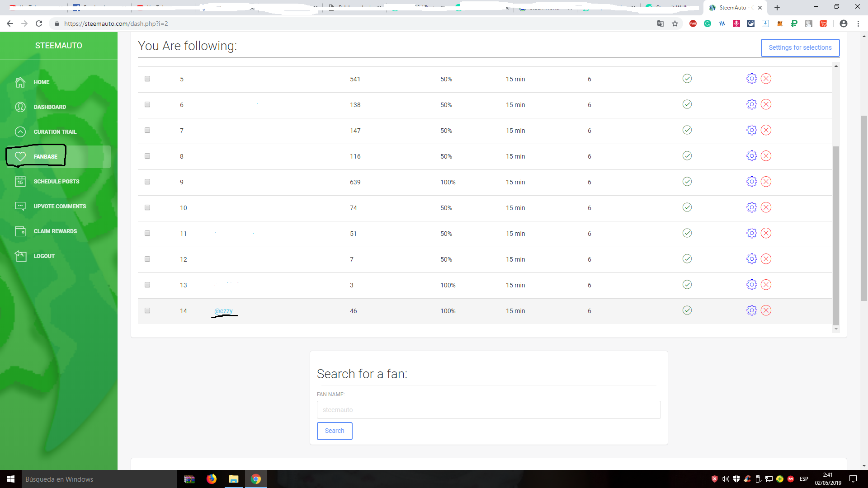The width and height of the screenshot is (868, 488).
Task: Select checkbox for fan row 11
Action: pos(147,233)
